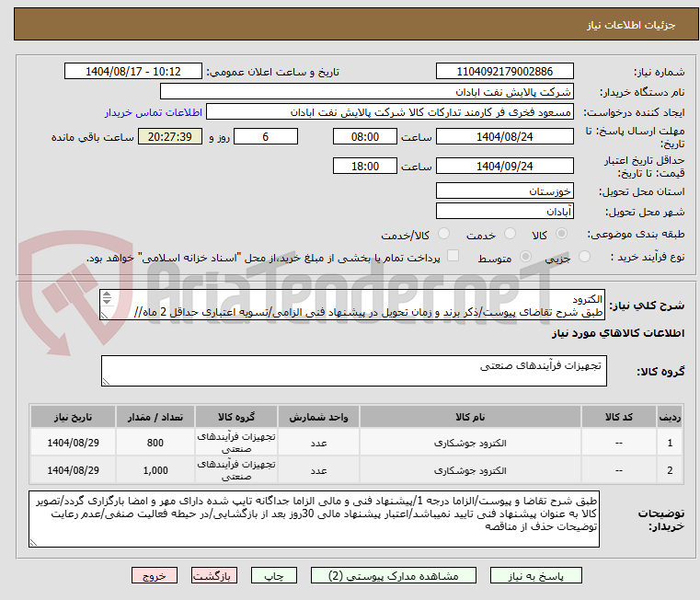
Task: Click the buyer name field شرکت پالایش نفت ابادان
Action: click(x=366, y=92)
